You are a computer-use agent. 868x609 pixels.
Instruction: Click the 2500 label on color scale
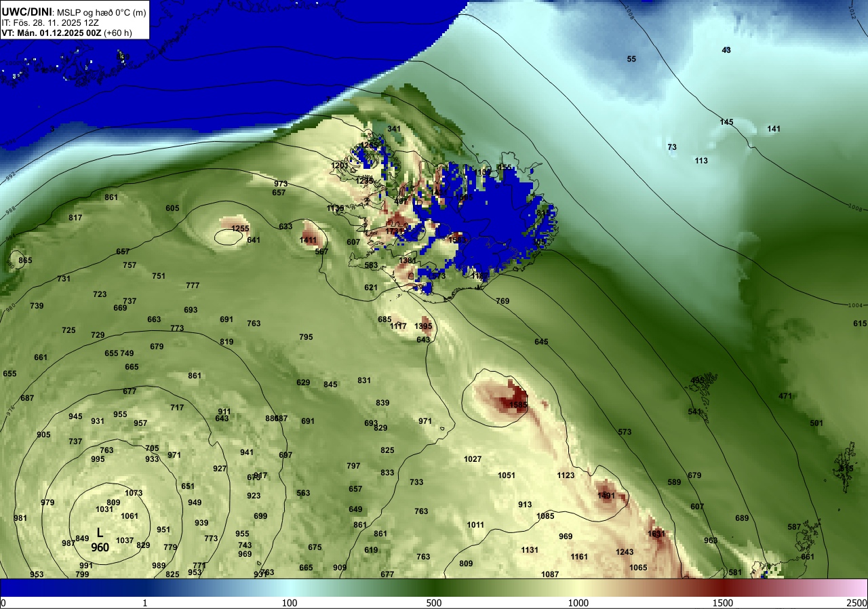pos(857,603)
